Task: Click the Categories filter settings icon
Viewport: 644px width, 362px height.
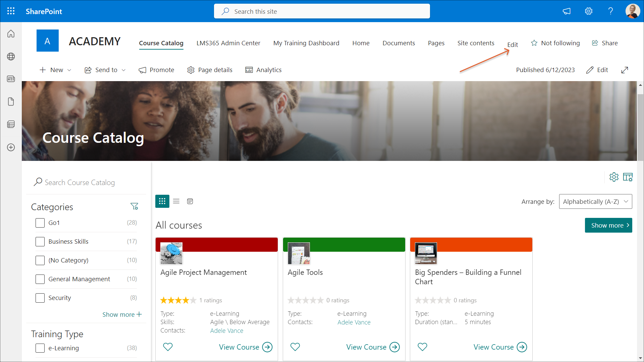Action: pos(134,206)
